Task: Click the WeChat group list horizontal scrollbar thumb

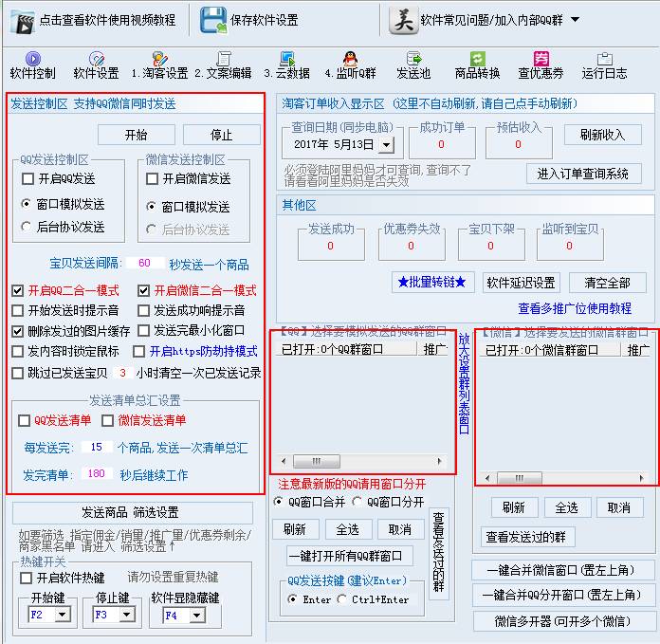Action: pyautogui.click(x=520, y=478)
